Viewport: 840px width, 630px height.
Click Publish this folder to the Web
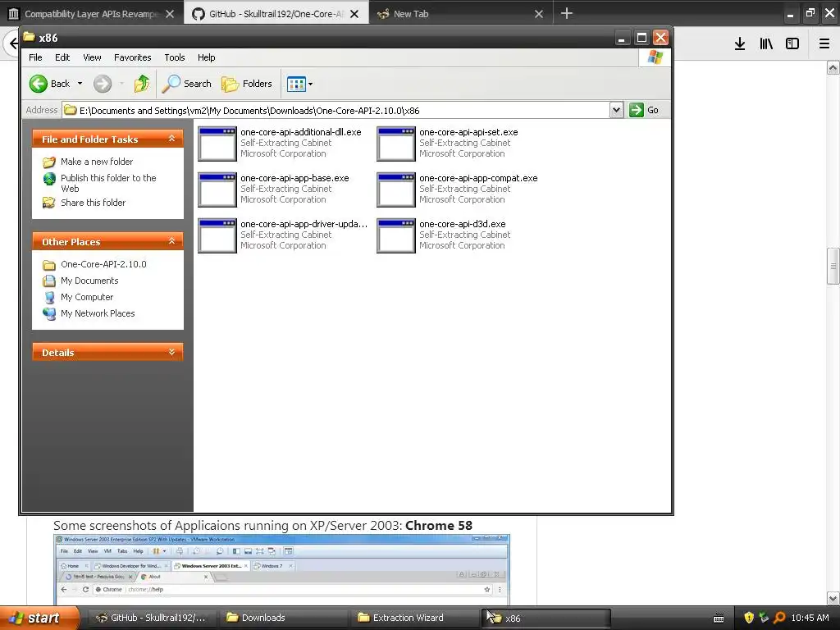[x=108, y=183]
